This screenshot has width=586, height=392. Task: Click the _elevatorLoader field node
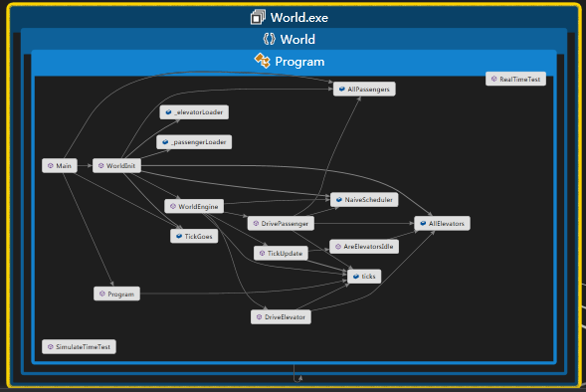coord(194,112)
